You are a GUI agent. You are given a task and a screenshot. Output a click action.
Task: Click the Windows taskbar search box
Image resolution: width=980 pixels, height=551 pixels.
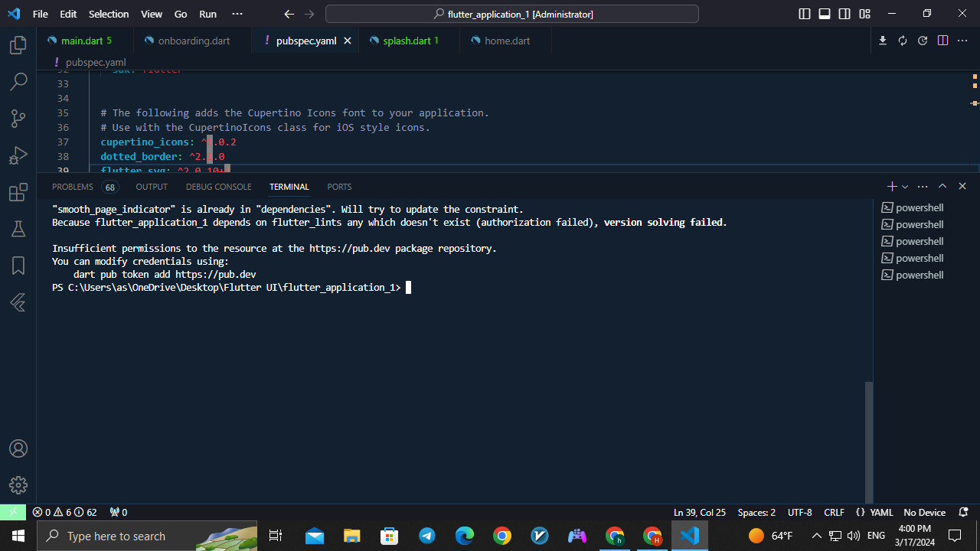pyautogui.click(x=147, y=536)
